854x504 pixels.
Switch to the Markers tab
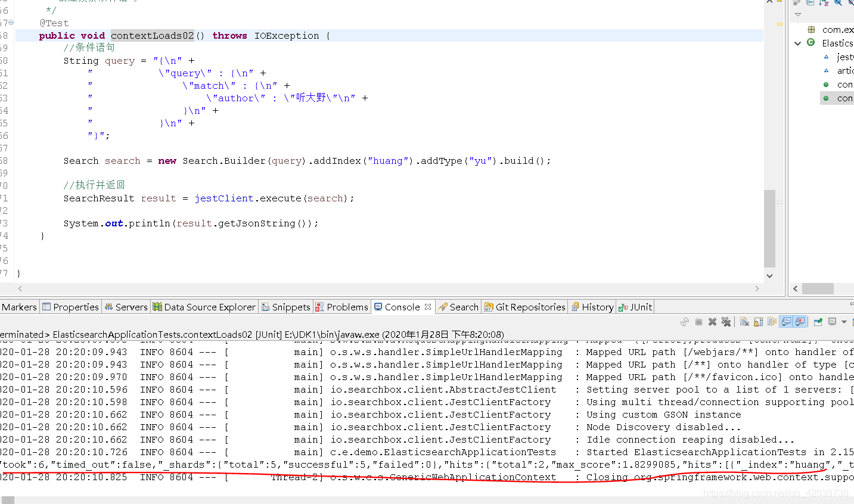click(x=19, y=307)
